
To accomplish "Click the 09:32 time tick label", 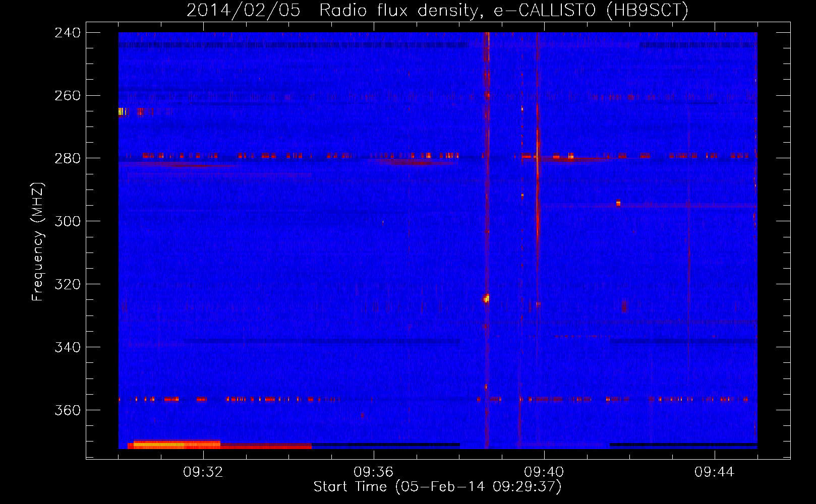I will 203,472.
